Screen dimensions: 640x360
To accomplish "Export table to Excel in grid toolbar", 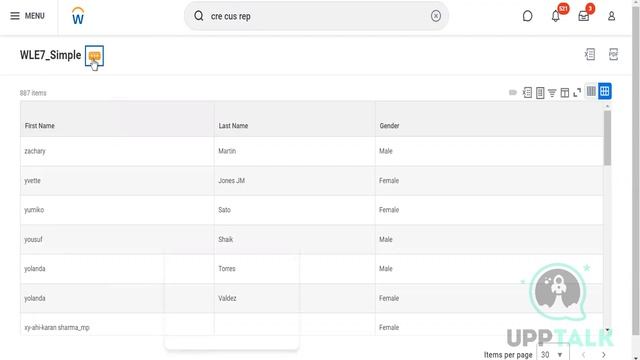I will point(527,93).
